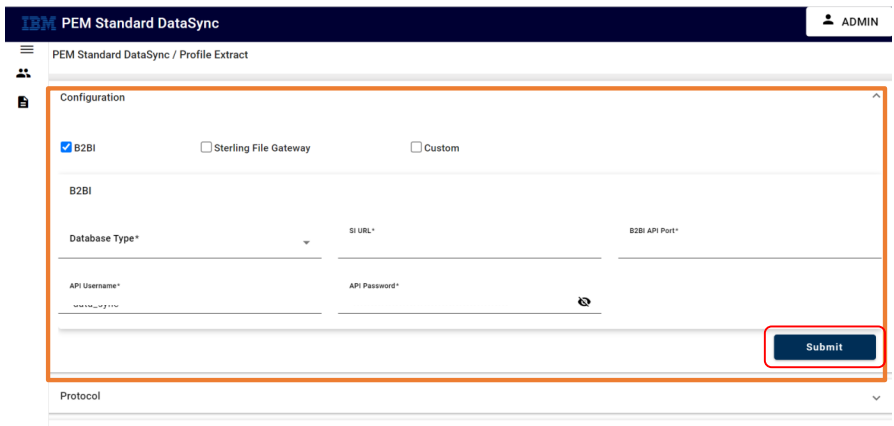Click the Protocol section title

[x=80, y=396]
